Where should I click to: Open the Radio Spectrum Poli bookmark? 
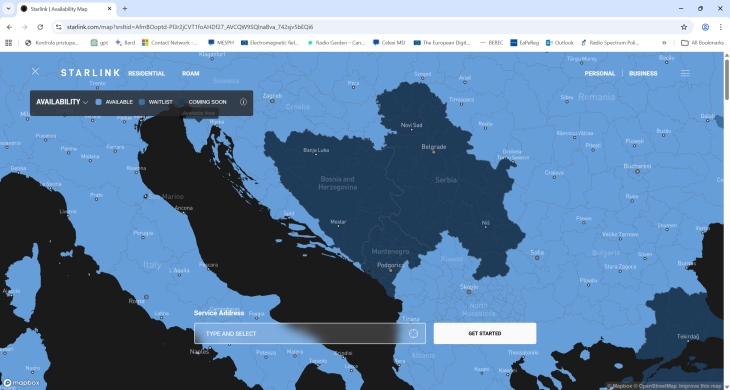[x=610, y=42]
